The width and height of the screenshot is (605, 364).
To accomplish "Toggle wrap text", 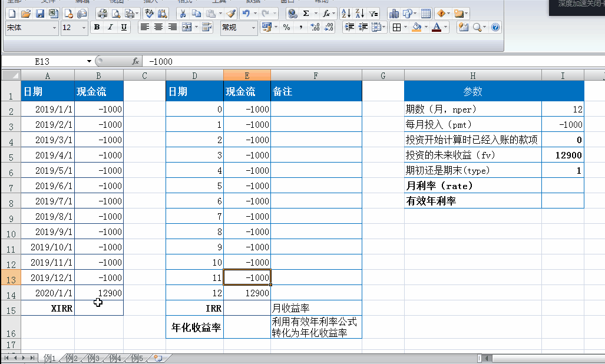I will pos(207,27).
